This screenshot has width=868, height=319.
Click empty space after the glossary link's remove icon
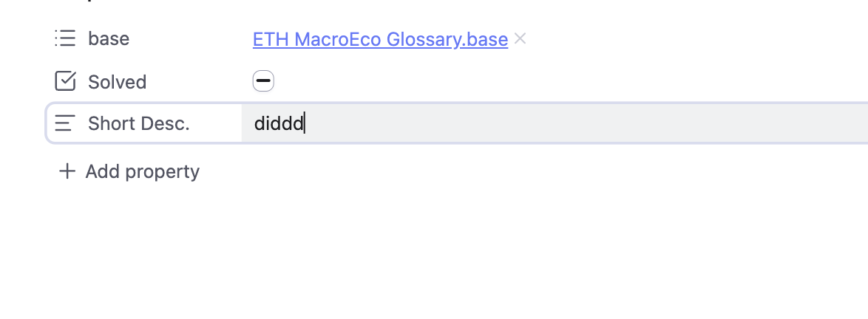pos(665,38)
